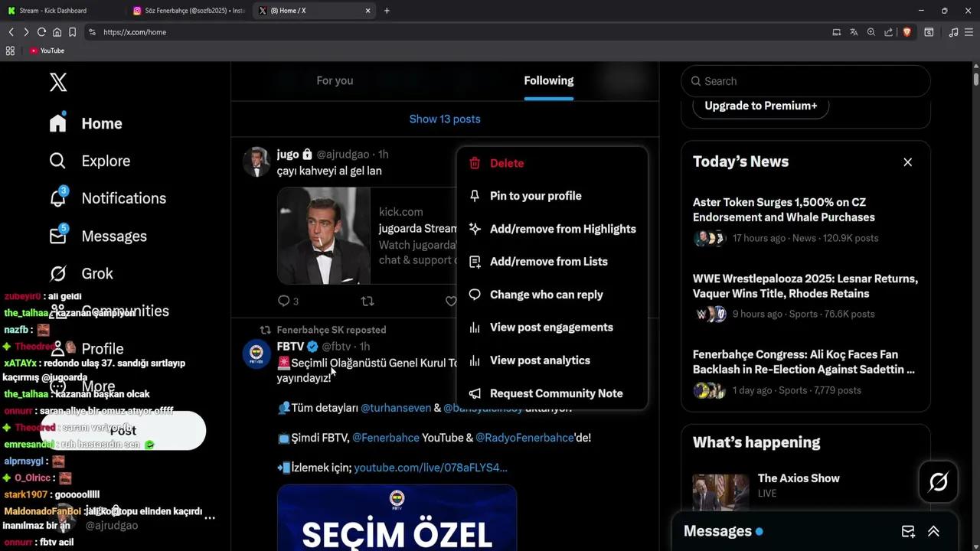Open Grok from the sidebar
980x551 pixels.
coord(81,273)
